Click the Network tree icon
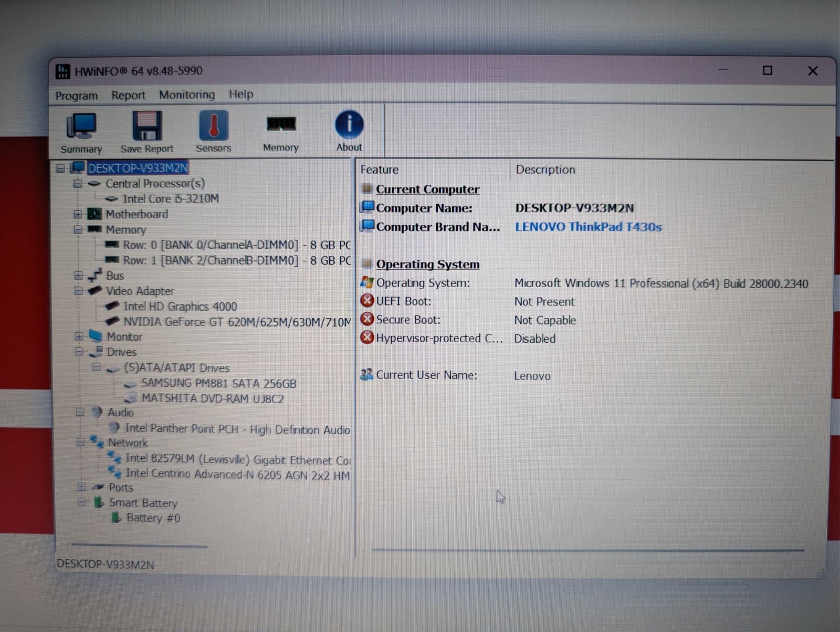The width and height of the screenshot is (840, 632). 97,442
